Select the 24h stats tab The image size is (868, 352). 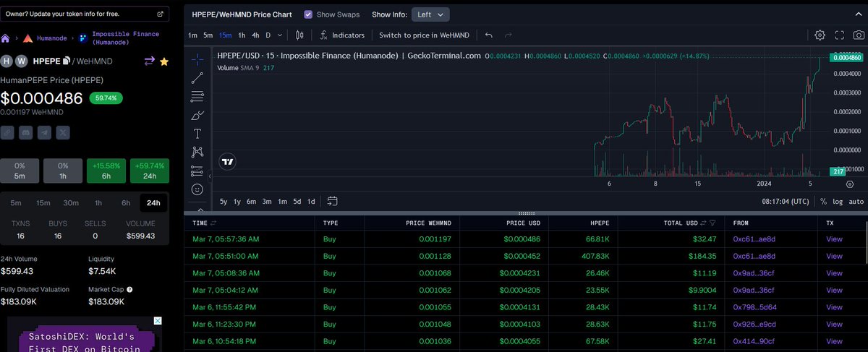pyautogui.click(x=153, y=203)
